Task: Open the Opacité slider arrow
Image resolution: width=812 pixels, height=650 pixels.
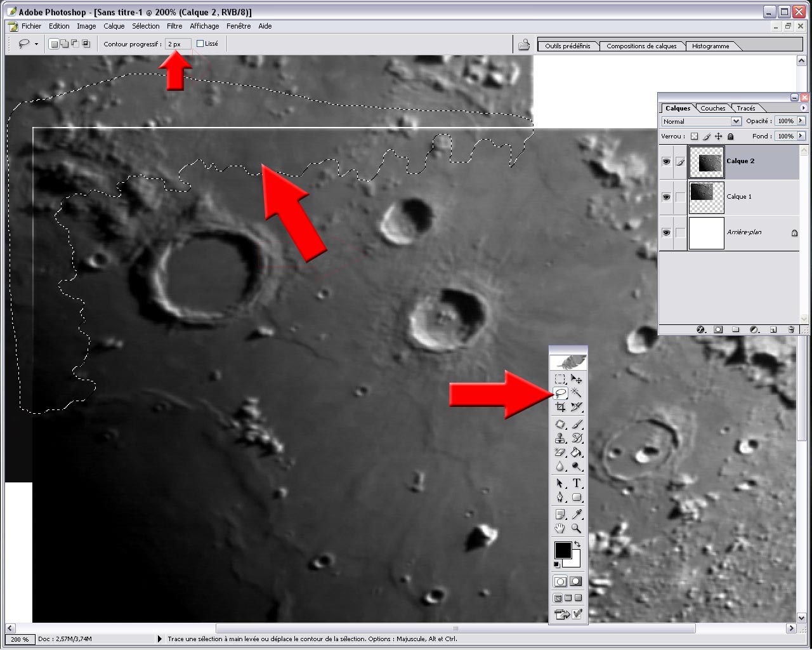Action: point(801,121)
